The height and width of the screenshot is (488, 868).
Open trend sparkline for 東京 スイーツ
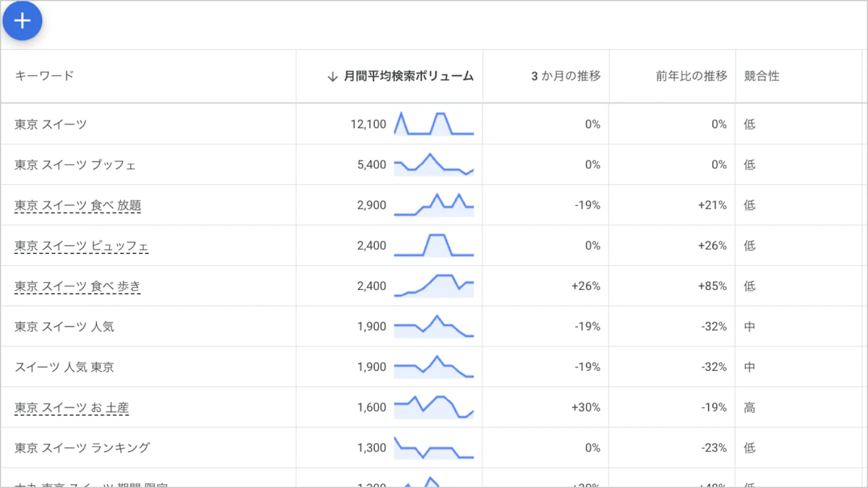tap(434, 124)
